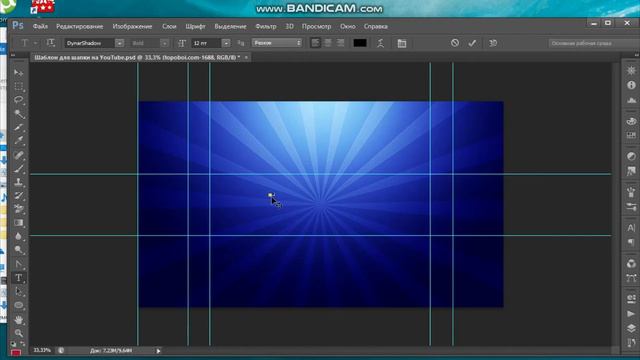Open the 12 pt font size dropdown

tap(226, 43)
